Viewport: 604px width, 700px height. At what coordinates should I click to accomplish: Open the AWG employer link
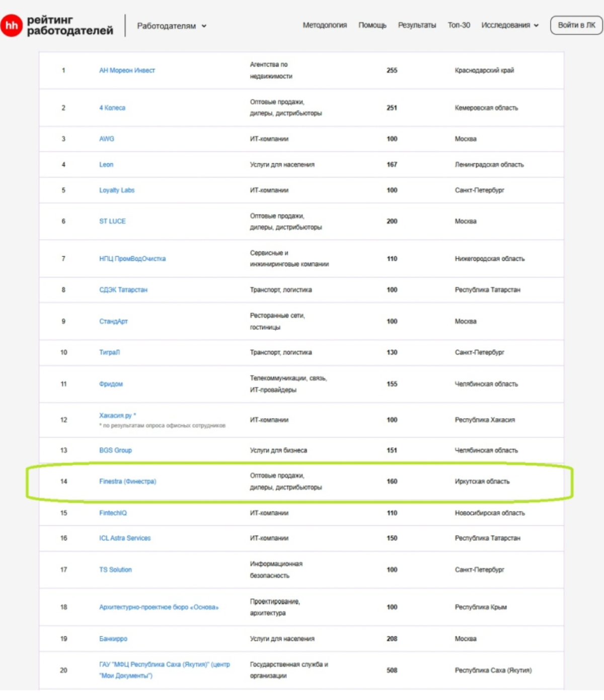click(x=107, y=139)
